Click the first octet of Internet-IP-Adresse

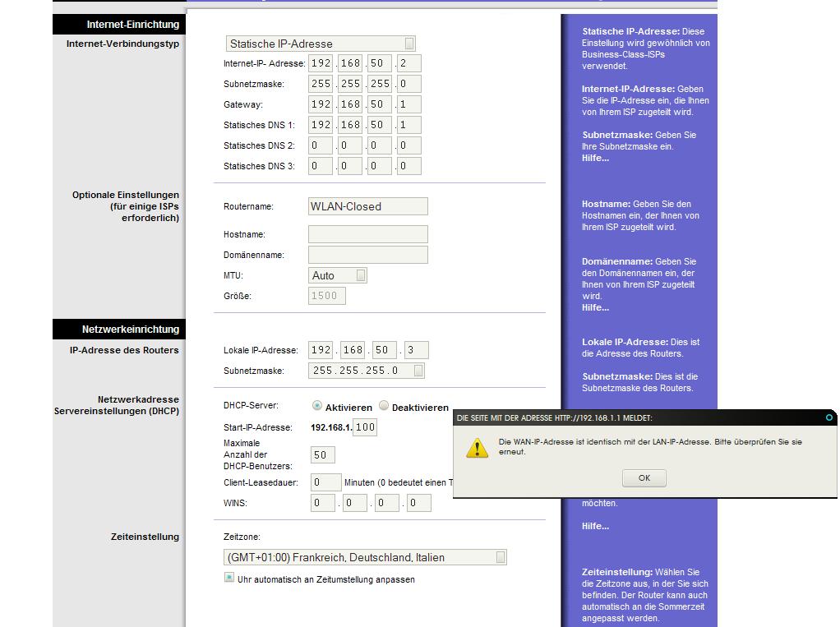pos(321,63)
